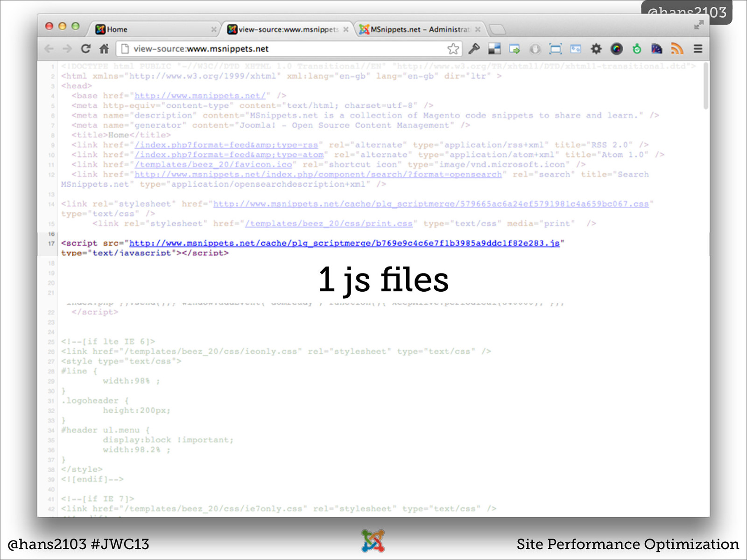The width and height of the screenshot is (747, 560).
Task: Open the blue and white squares extension
Action: coord(494,49)
